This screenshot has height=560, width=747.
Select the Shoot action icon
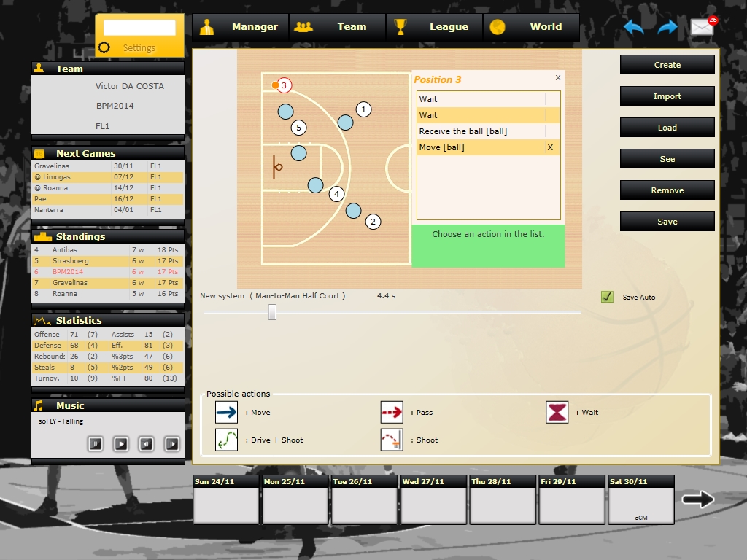click(x=392, y=440)
